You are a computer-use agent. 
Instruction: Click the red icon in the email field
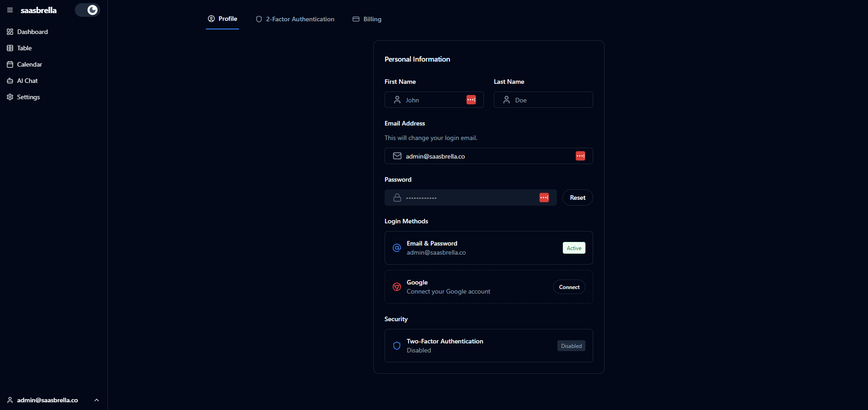pyautogui.click(x=580, y=156)
